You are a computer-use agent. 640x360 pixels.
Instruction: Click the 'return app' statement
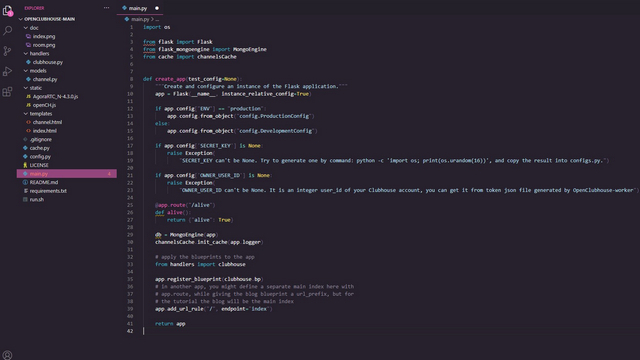(170, 324)
